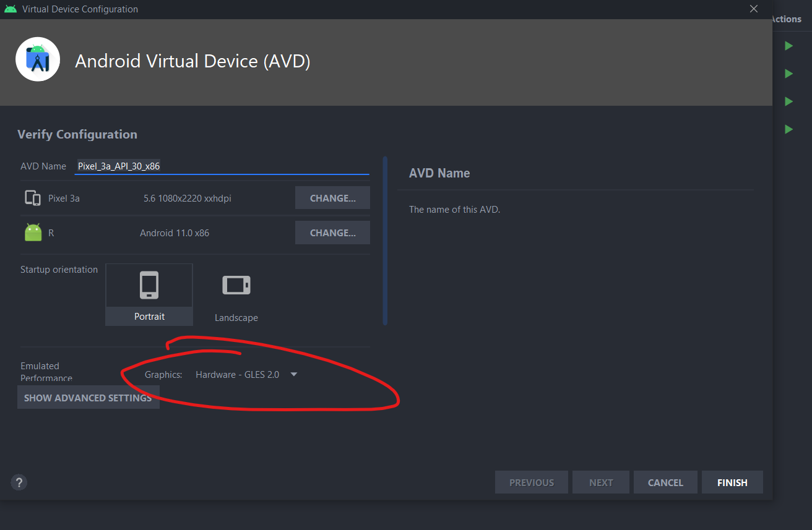The width and height of the screenshot is (812, 530).
Task: Click the 'Verify Configuration' heading
Action: (x=77, y=134)
